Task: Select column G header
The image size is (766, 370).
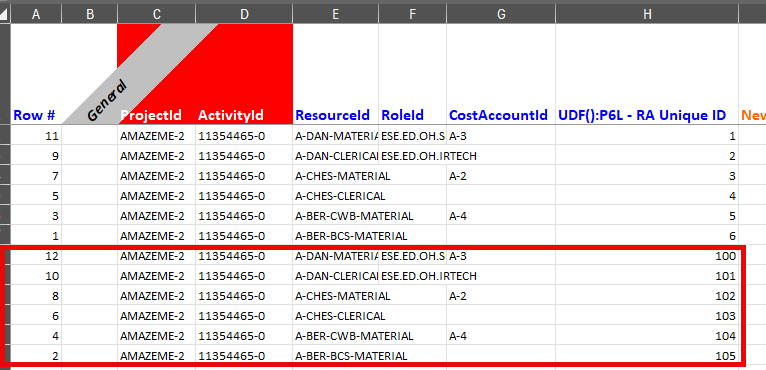Action: pos(501,15)
